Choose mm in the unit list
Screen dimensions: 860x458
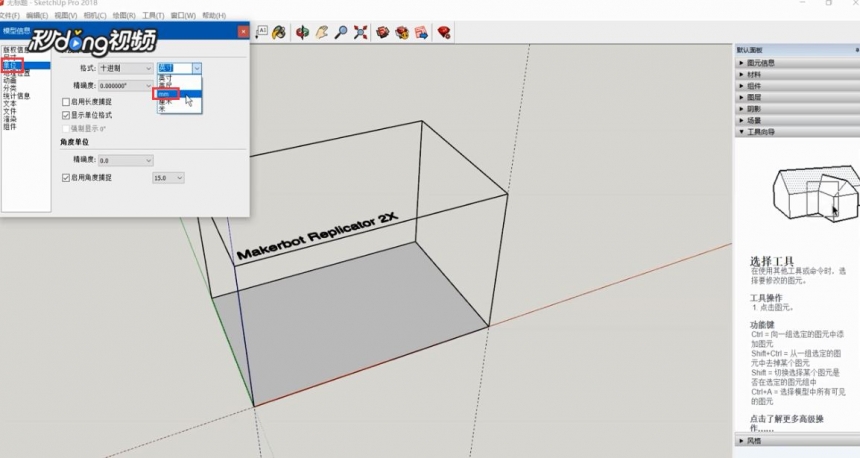179,94
